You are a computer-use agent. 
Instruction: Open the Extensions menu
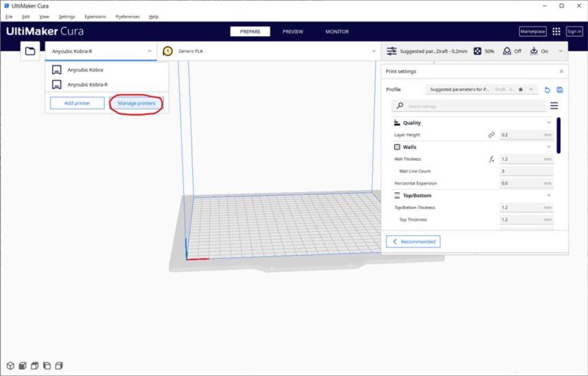coord(95,17)
